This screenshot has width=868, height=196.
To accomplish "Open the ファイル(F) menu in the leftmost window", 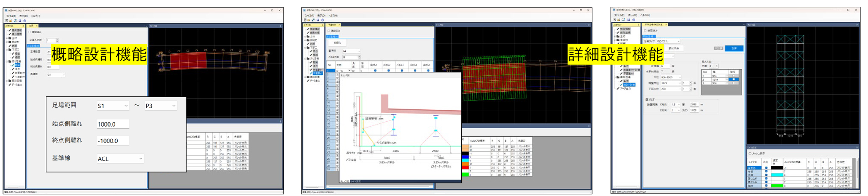I will [x=11, y=16].
